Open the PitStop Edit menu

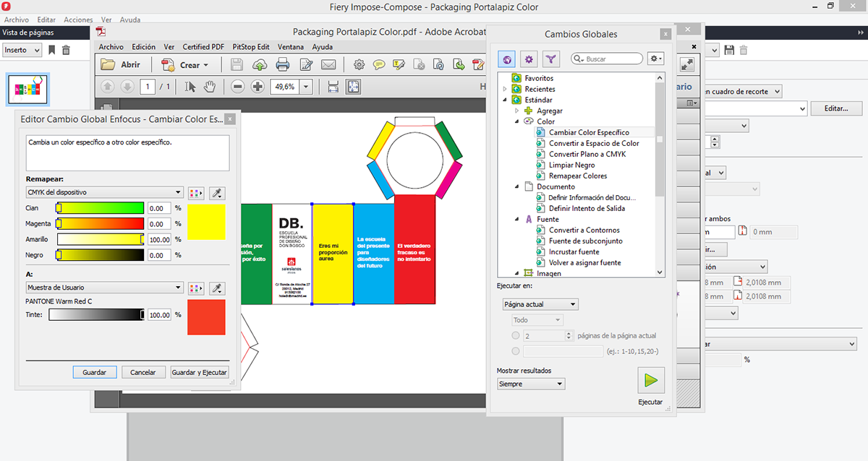[250, 47]
